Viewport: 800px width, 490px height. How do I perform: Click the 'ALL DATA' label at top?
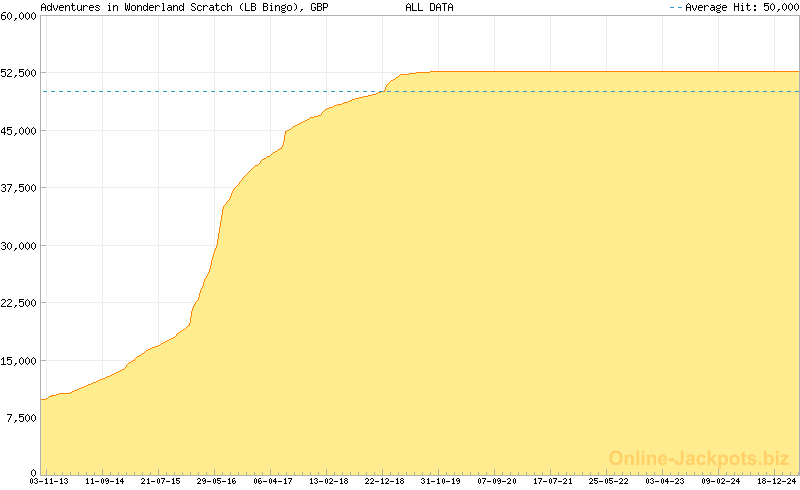point(429,7)
